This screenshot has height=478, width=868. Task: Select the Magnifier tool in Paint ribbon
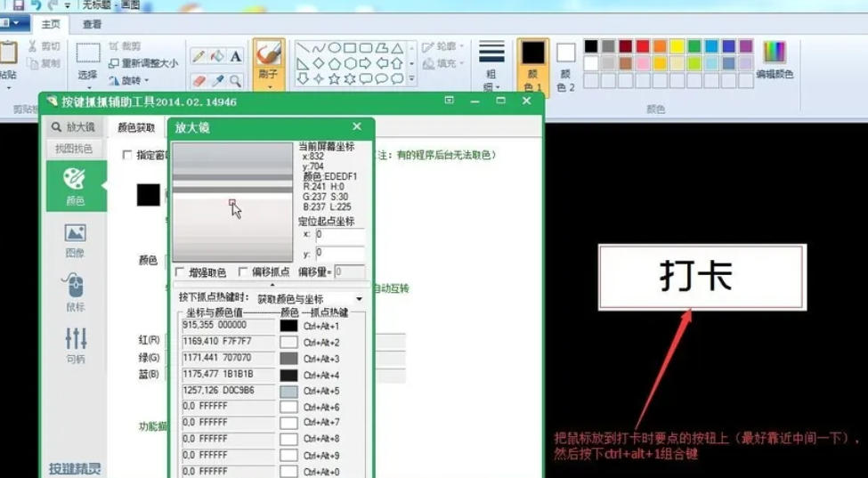click(236, 81)
